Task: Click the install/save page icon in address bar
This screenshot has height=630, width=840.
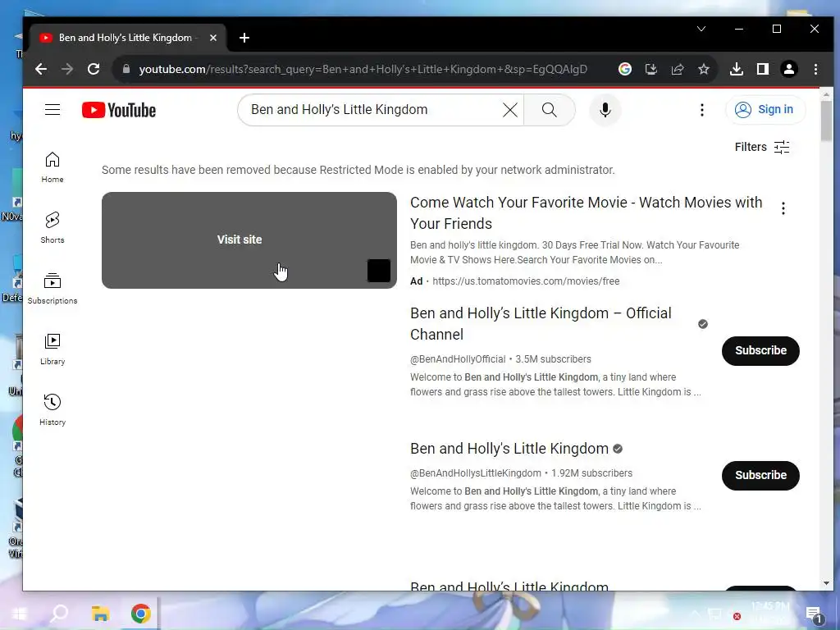Action: pos(651,69)
